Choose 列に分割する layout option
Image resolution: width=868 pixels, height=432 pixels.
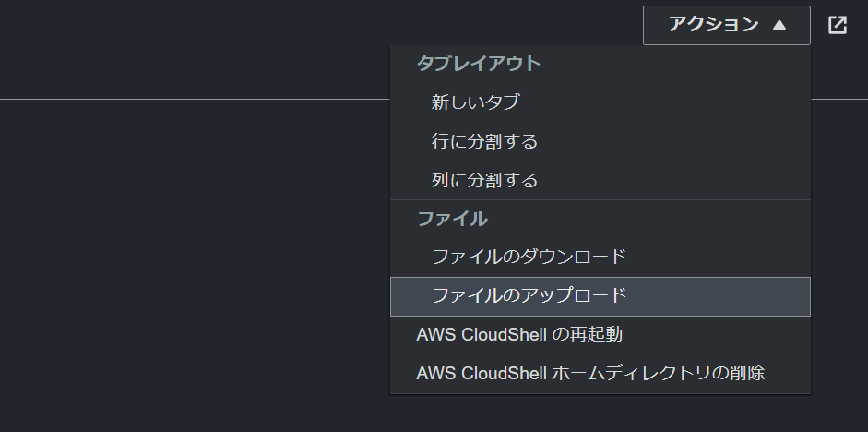click(600, 180)
